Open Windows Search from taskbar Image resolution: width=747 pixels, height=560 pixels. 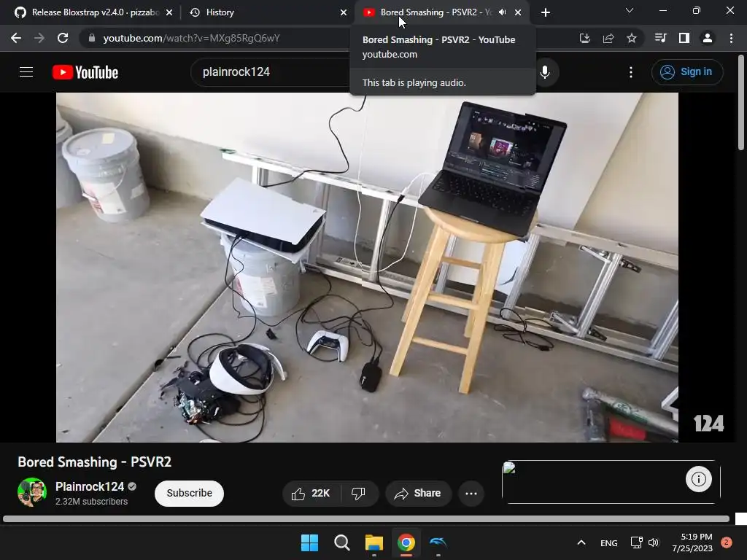[341, 542]
